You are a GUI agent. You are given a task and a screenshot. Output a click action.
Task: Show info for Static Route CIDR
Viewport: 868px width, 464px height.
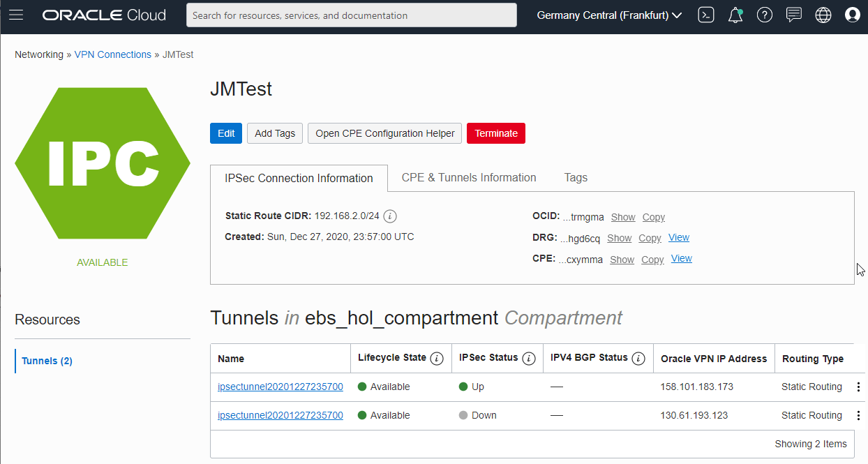point(391,216)
